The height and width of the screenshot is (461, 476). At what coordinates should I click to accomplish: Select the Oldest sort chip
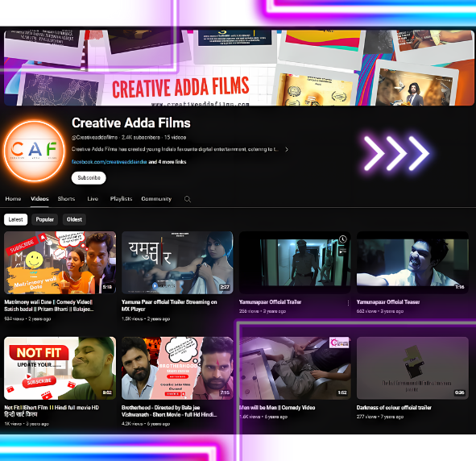click(x=74, y=219)
